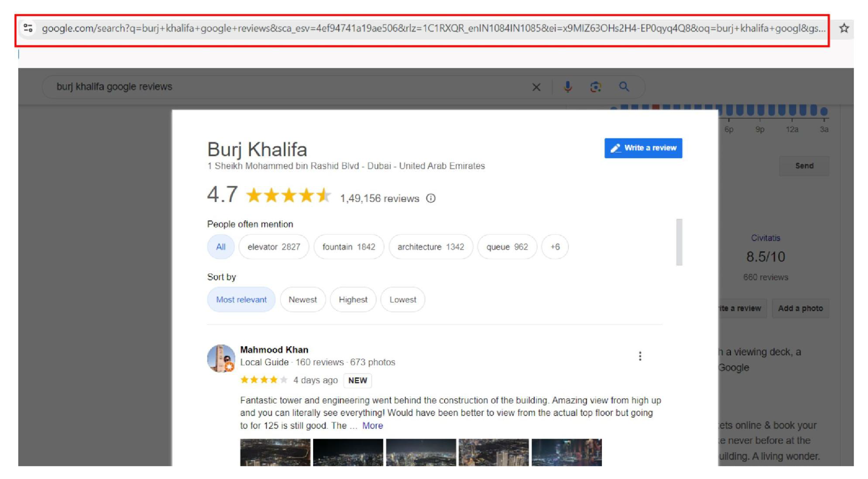Click the Burj Khalifa title heading
Screen dimensions: 868x479
(257, 149)
